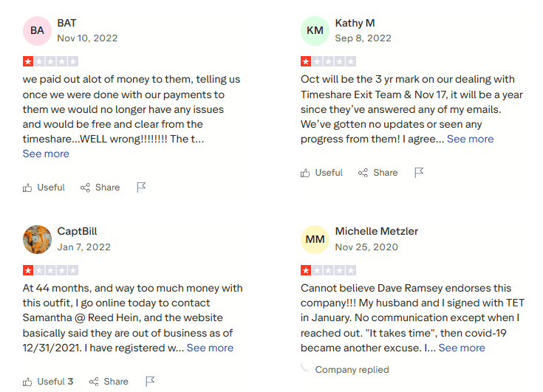Expand CaptBill's review with See more
The height and width of the screenshot is (392, 543).
[x=210, y=348]
